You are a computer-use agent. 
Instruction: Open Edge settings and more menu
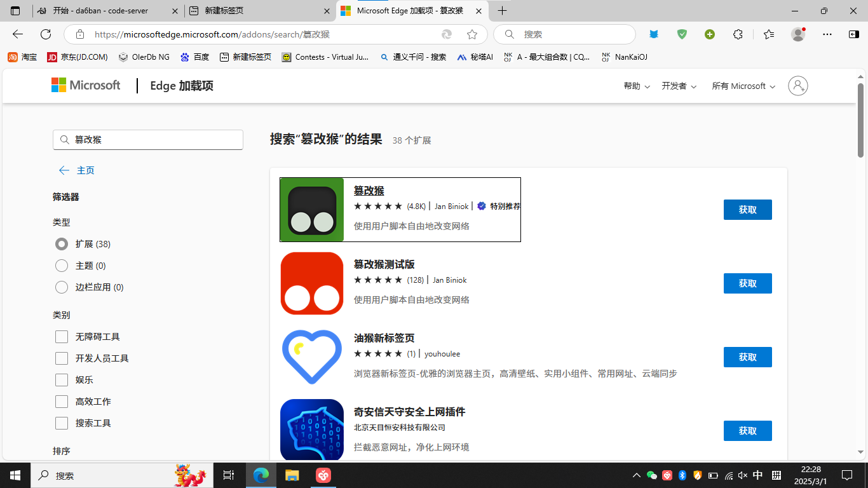coord(827,34)
